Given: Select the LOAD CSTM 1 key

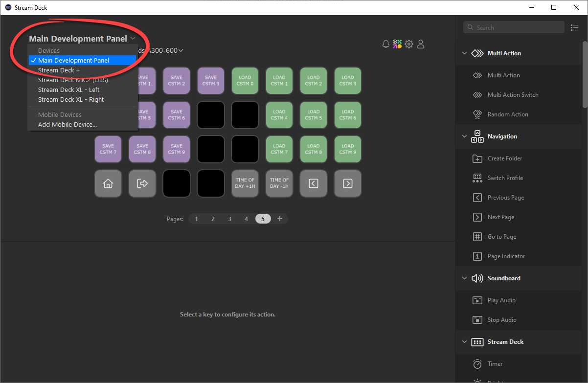Looking at the screenshot, I should (x=279, y=81).
